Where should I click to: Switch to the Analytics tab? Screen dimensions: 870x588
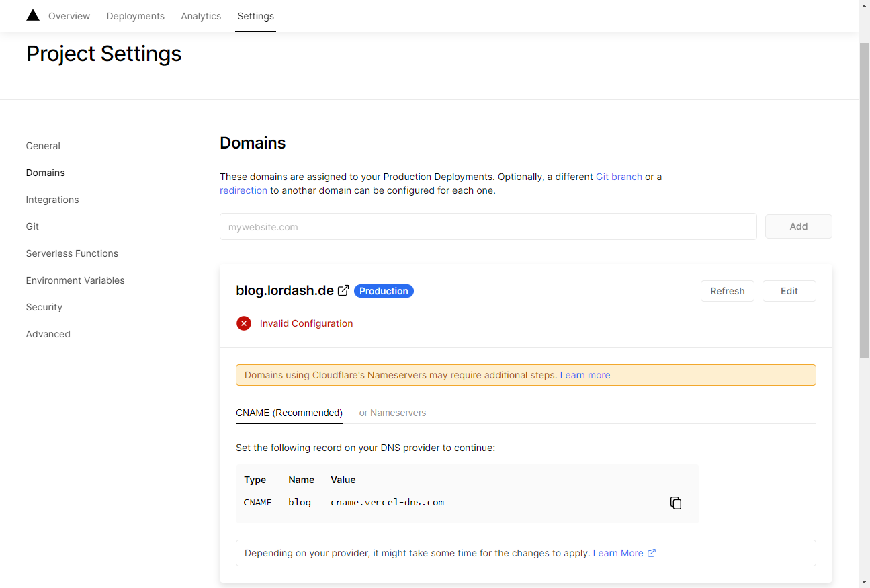tap(201, 16)
